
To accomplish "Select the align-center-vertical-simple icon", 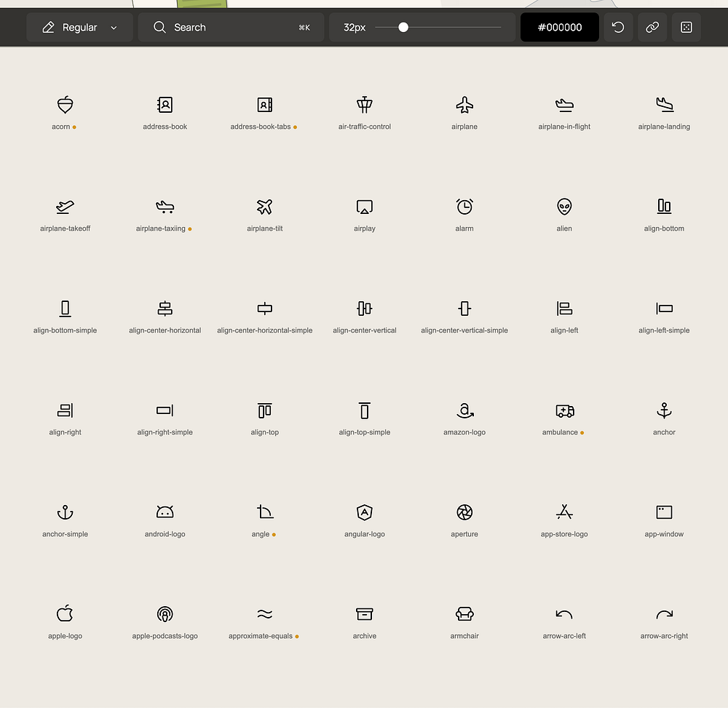I will tap(464, 309).
